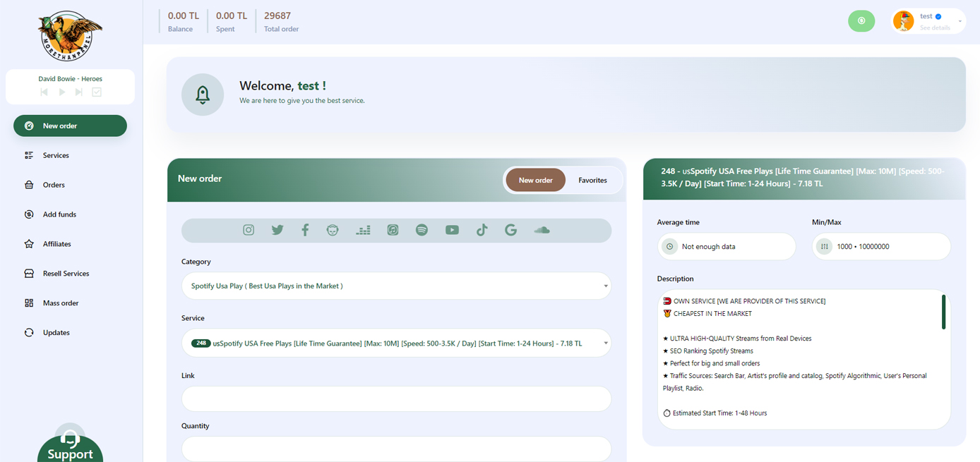The height and width of the screenshot is (462, 980).
Task: Filter services by Twitter bird icon
Action: 277,230
